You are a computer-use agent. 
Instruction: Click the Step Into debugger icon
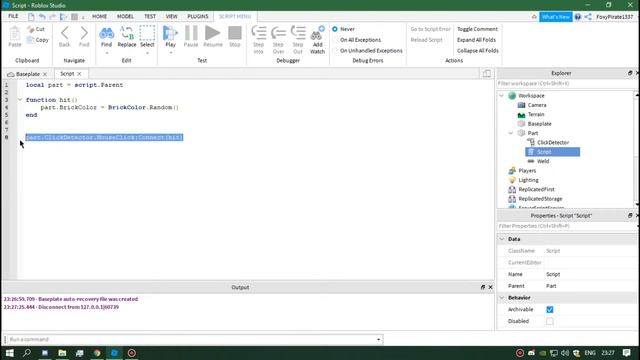tap(258, 33)
